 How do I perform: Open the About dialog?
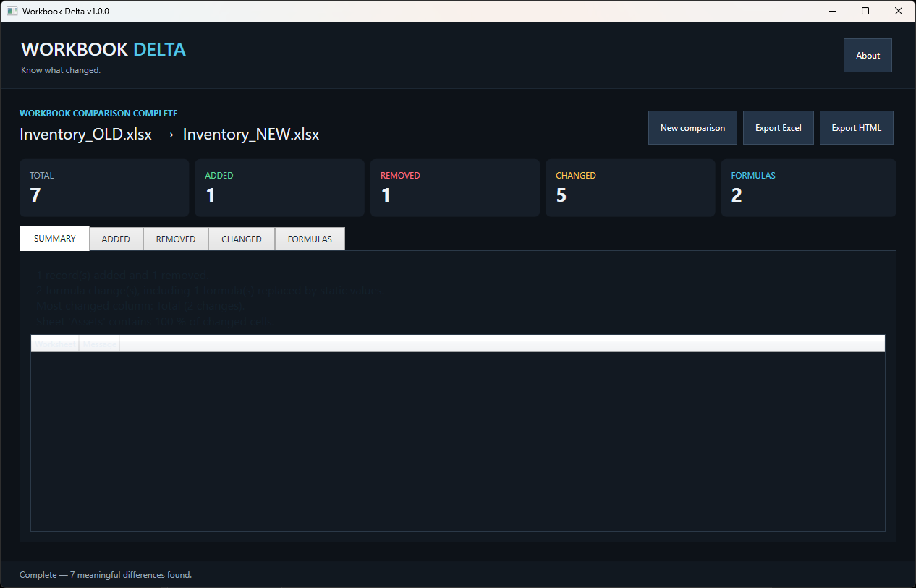[868, 56]
